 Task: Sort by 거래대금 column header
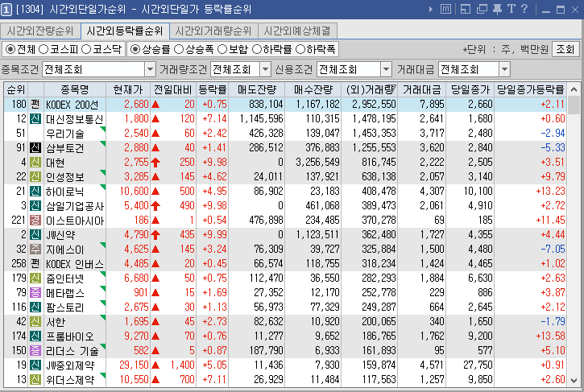421,89
